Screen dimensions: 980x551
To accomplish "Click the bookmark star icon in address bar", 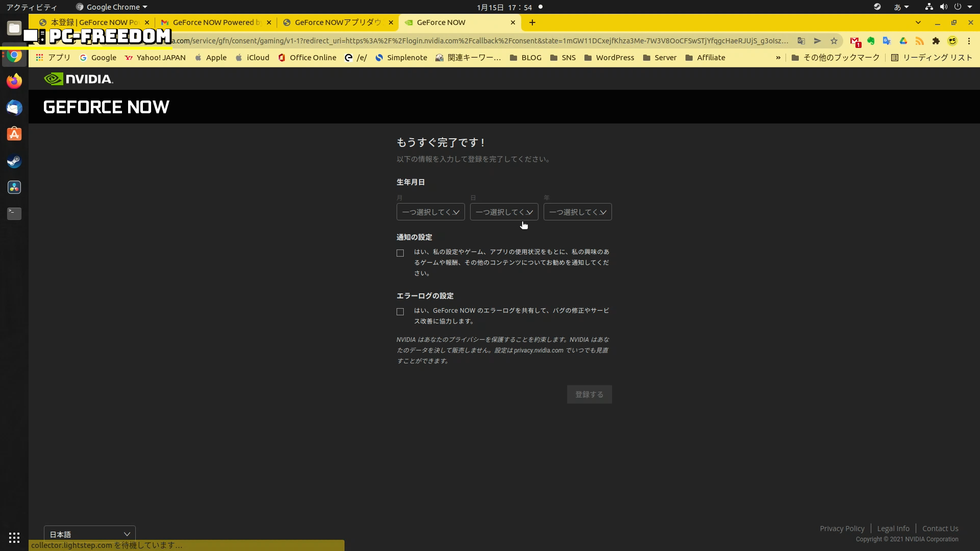I will 834,41.
